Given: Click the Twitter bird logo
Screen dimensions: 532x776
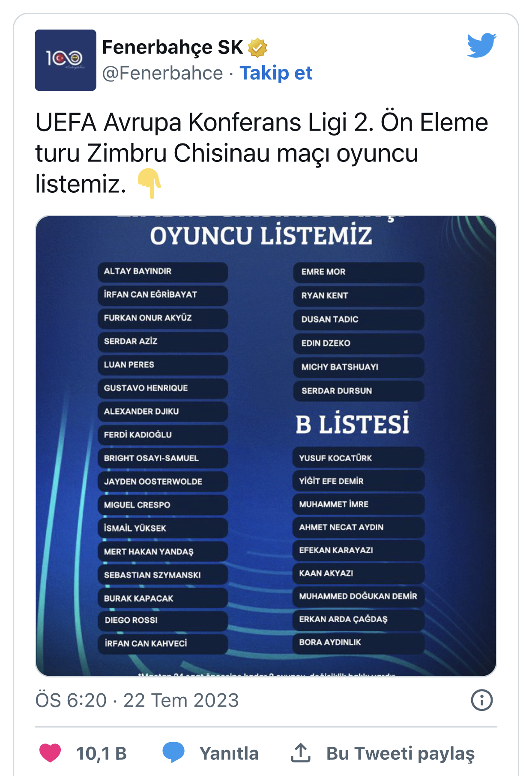Looking at the screenshot, I should [x=481, y=45].
